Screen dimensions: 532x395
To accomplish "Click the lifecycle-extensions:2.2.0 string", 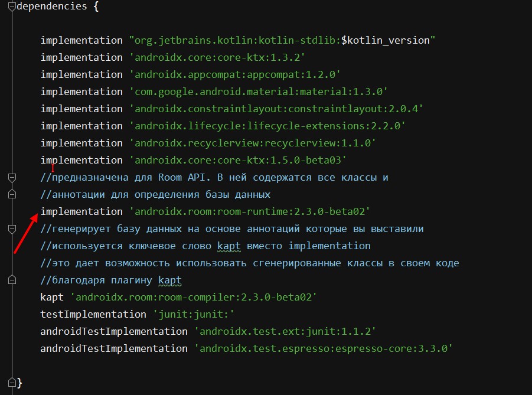I will coord(267,126).
